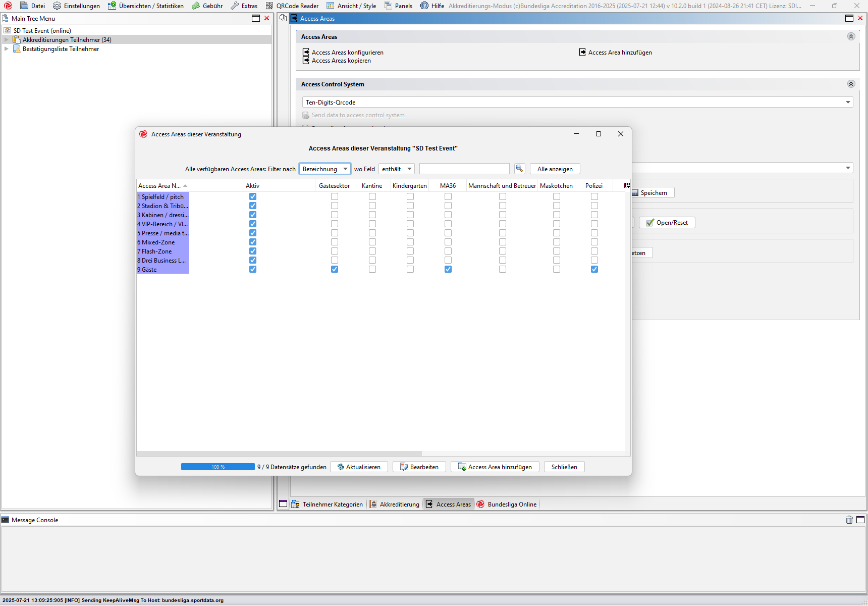
Task: Click the Bestätigungsliste Teilnehmer document icon
Action: click(17, 48)
